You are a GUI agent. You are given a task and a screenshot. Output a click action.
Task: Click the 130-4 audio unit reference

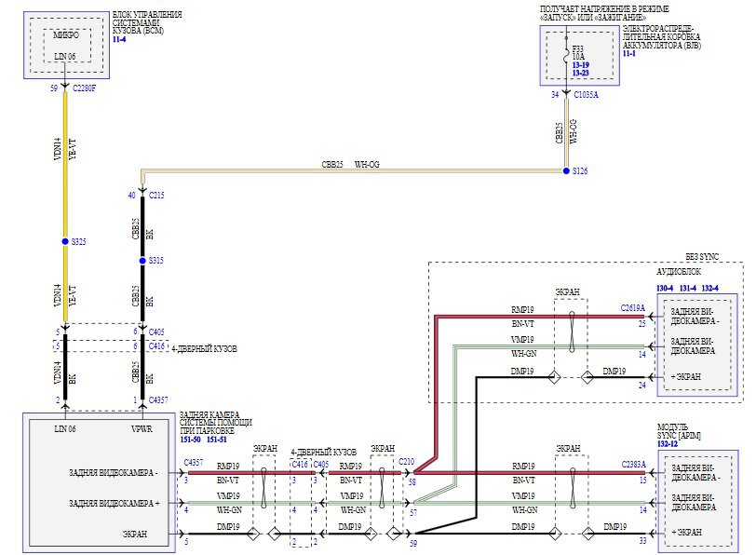(x=665, y=288)
